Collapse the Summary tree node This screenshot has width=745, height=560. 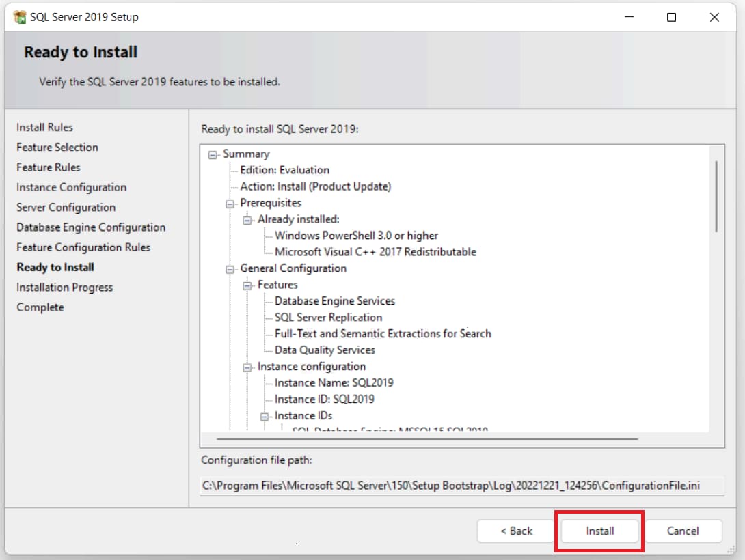[x=213, y=154]
